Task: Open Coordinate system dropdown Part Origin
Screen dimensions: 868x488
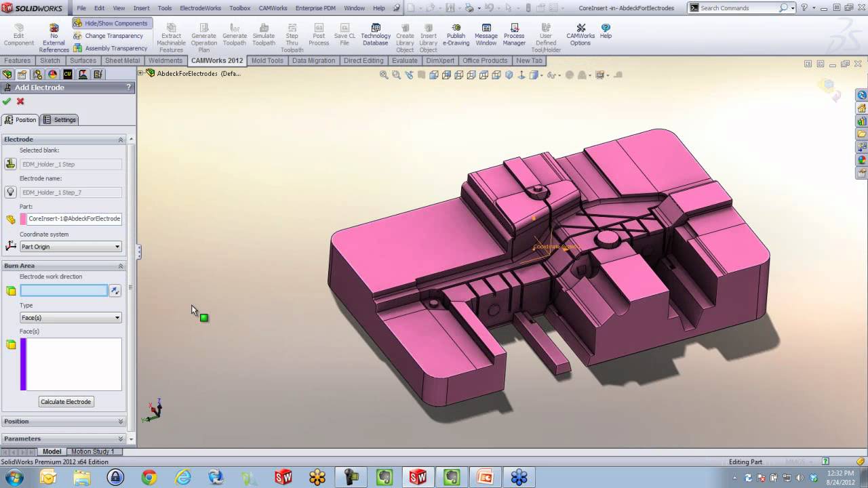Action: tap(71, 247)
